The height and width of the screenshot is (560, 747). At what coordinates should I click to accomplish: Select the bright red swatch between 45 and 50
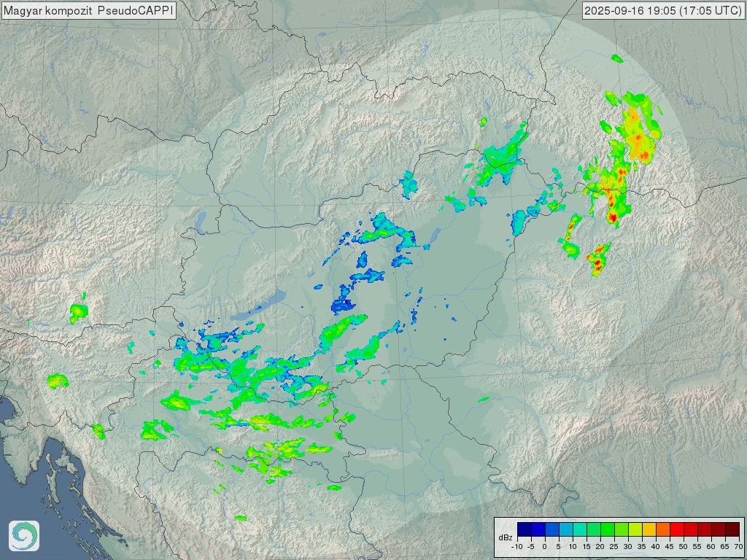tap(677, 529)
